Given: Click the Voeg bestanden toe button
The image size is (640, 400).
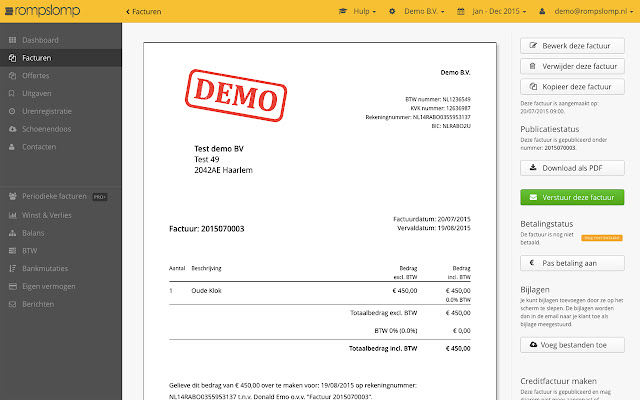Looking at the screenshot, I should click(x=572, y=345).
